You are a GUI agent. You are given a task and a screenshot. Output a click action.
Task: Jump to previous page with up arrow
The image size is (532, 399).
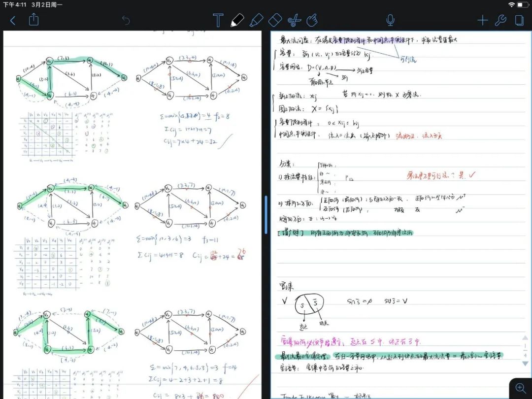[526, 337]
